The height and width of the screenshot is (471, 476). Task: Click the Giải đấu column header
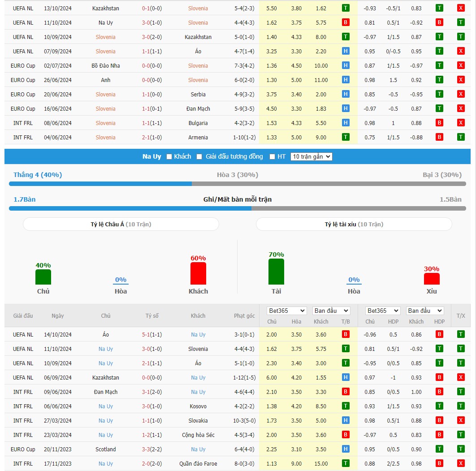(23, 315)
